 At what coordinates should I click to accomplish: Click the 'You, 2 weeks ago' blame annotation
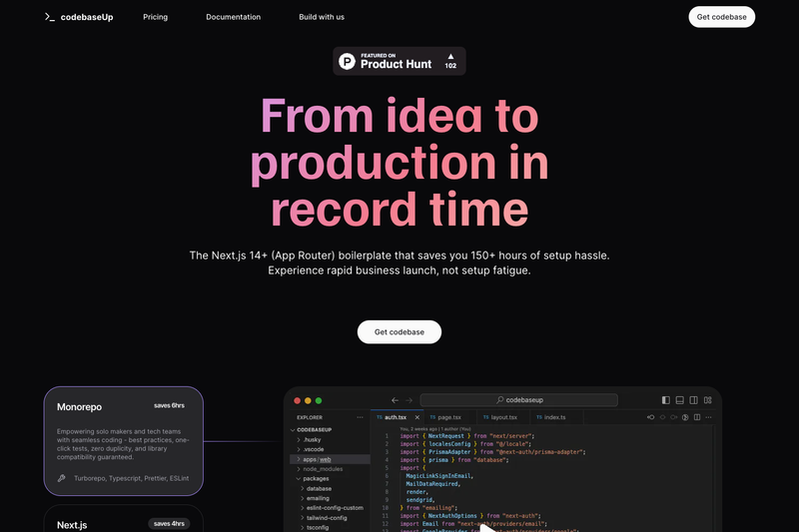click(435, 428)
